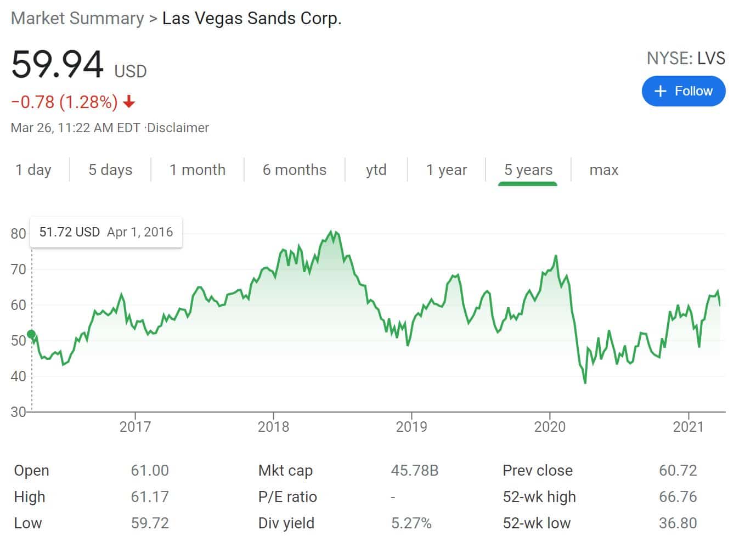This screenshot has width=756, height=547.
Task: Select the 1 year time range
Action: (447, 170)
